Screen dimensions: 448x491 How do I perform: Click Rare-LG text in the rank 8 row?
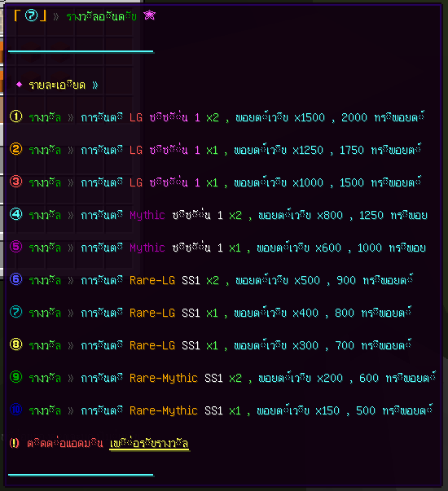click(x=152, y=346)
